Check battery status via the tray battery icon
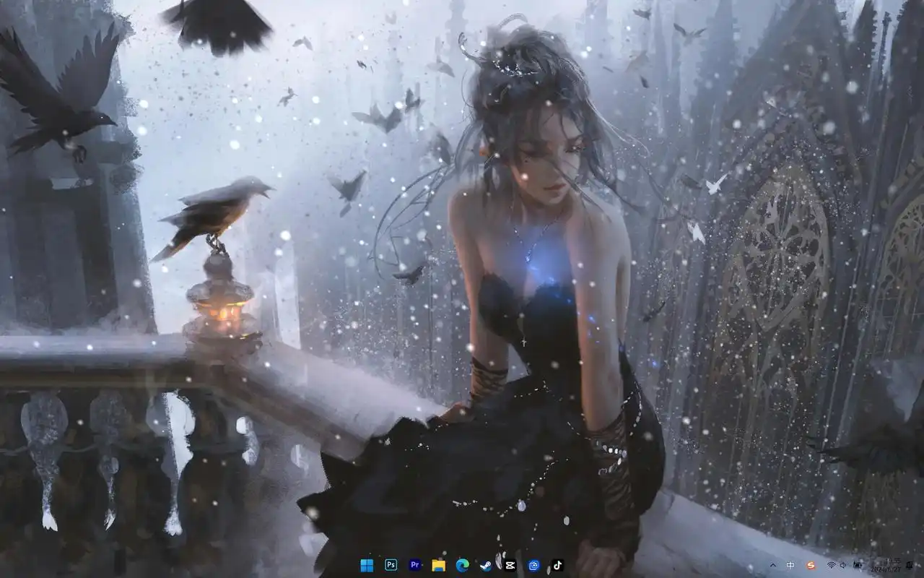Viewport: 924px width, 578px height. [x=858, y=566]
